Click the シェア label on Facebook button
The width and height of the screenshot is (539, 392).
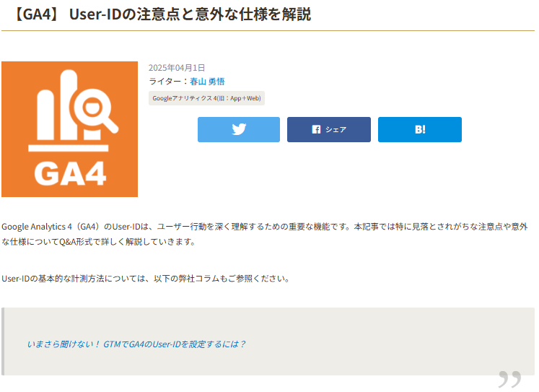(336, 130)
